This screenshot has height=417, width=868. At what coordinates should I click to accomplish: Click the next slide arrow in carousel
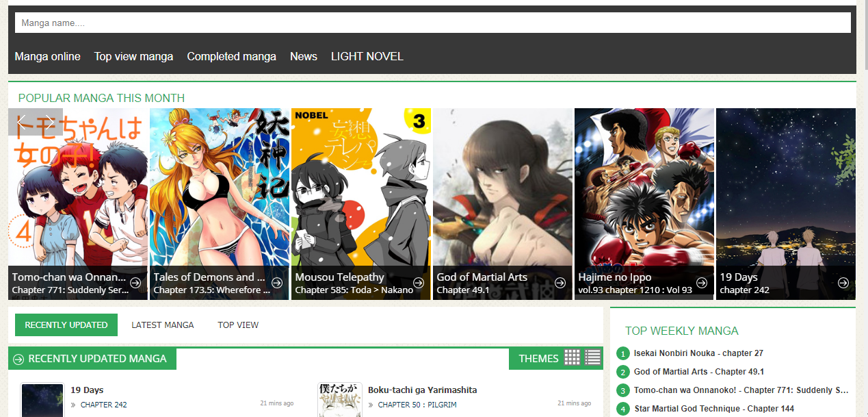pyautogui.click(x=49, y=122)
